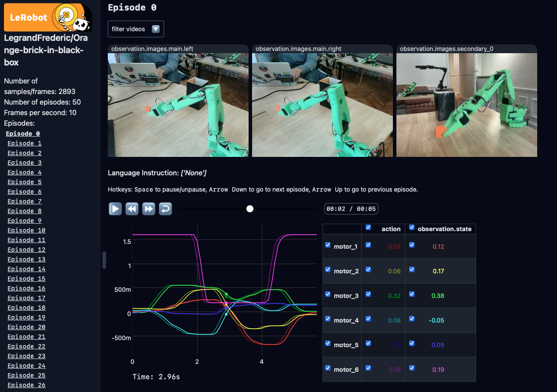The width and height of the screenshot is (557, 392).
Task: Select Episode 1 in the sidebar
Action: [24, 143]
